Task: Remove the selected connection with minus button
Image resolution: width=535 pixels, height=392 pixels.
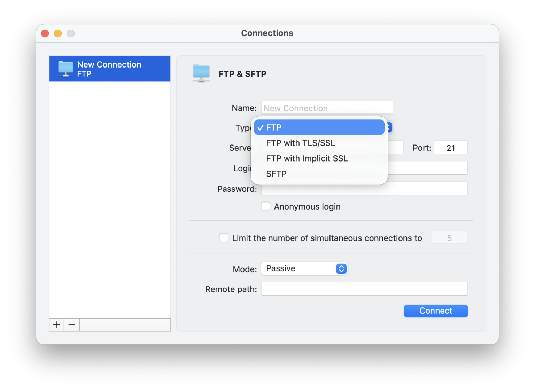Action: pos(72,325)
